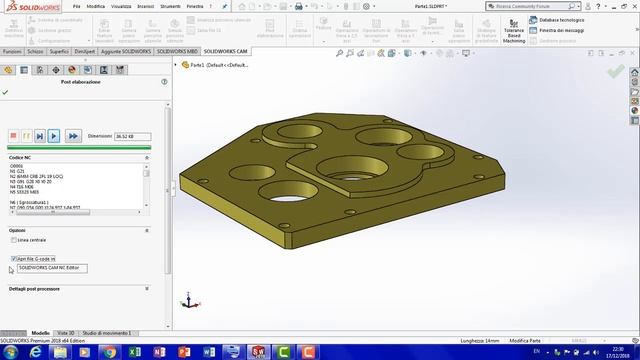
Task: Switch to the Aggiunte SOLIDWORKS tab
Action: 126,51
